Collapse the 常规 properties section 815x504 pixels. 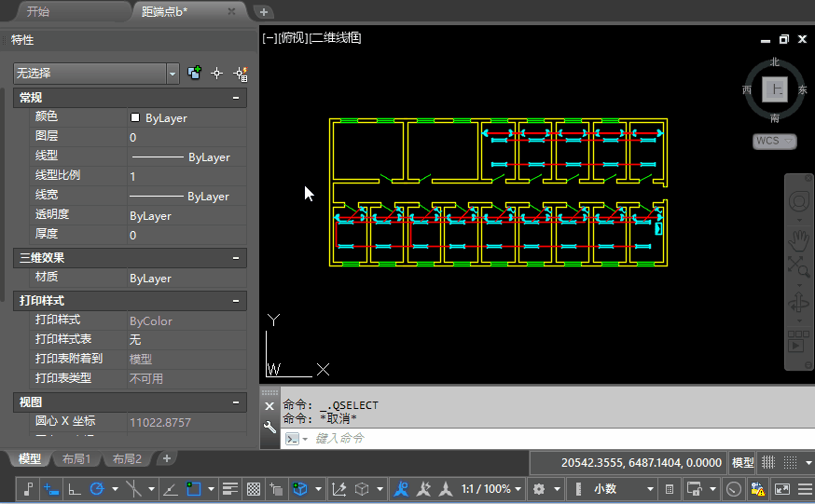(x=236, y=98)
